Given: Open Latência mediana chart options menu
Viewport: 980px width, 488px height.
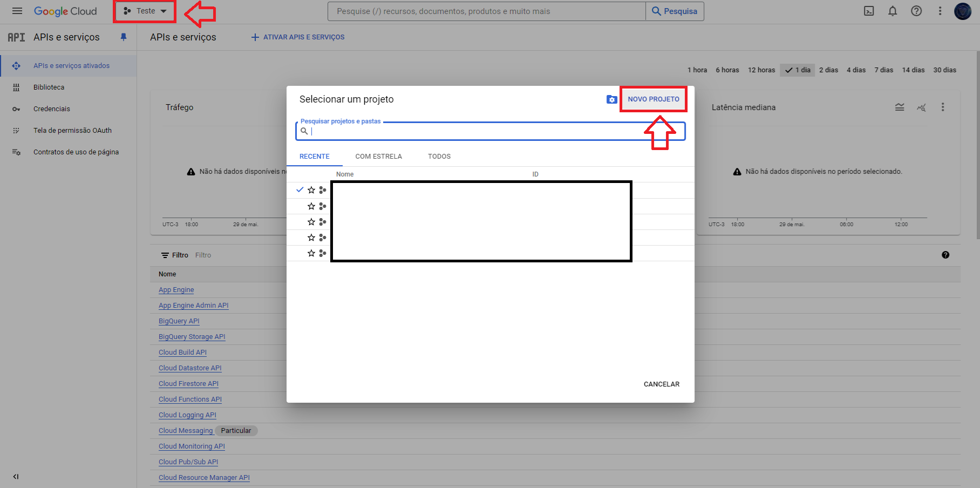Looking at the screenshot, I should click(943, 107).
